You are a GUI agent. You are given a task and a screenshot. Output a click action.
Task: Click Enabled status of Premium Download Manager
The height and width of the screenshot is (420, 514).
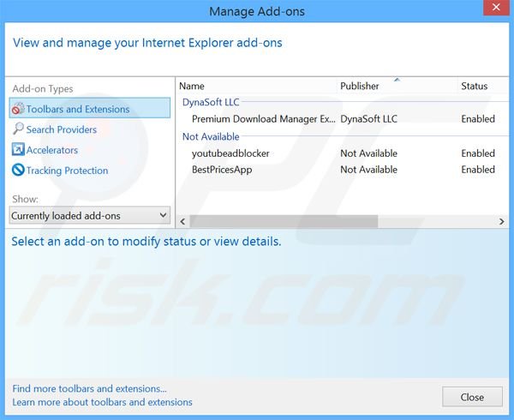[x=478, y=119]
